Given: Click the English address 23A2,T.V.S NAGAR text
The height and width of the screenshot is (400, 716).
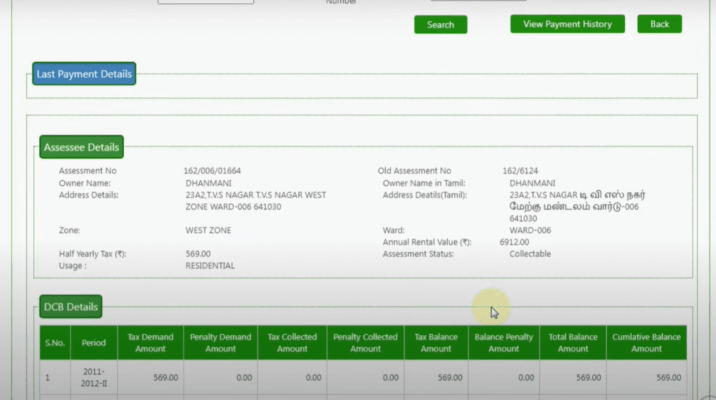Looking at the screenshot, I should [x=256, y=201].
